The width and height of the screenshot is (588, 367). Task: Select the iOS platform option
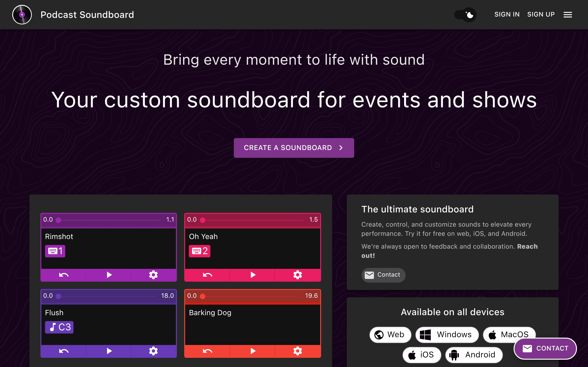[422, 355]
